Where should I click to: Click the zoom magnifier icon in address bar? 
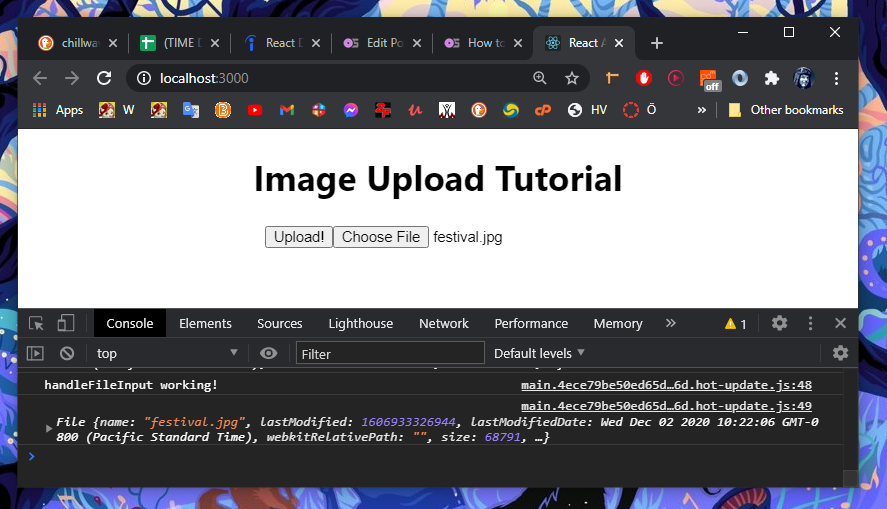pos(540,78)
